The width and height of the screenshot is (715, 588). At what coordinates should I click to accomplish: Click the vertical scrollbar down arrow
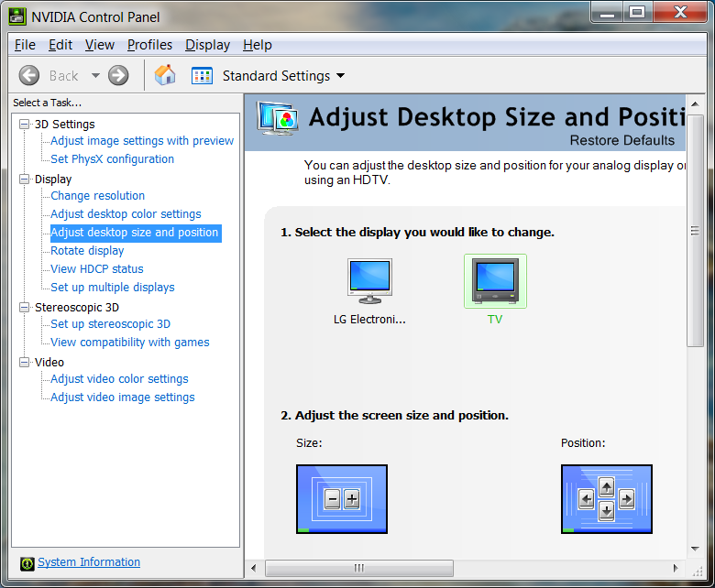coord(695,549)
